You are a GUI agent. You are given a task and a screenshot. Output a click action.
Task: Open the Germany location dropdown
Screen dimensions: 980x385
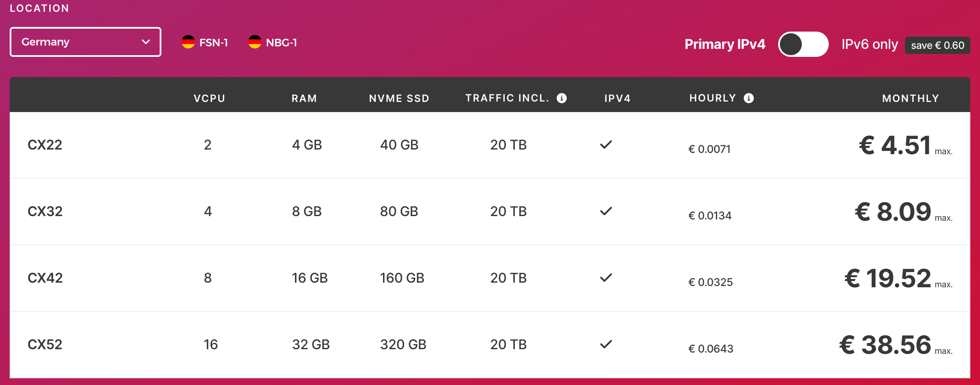[x=85, y=42]
